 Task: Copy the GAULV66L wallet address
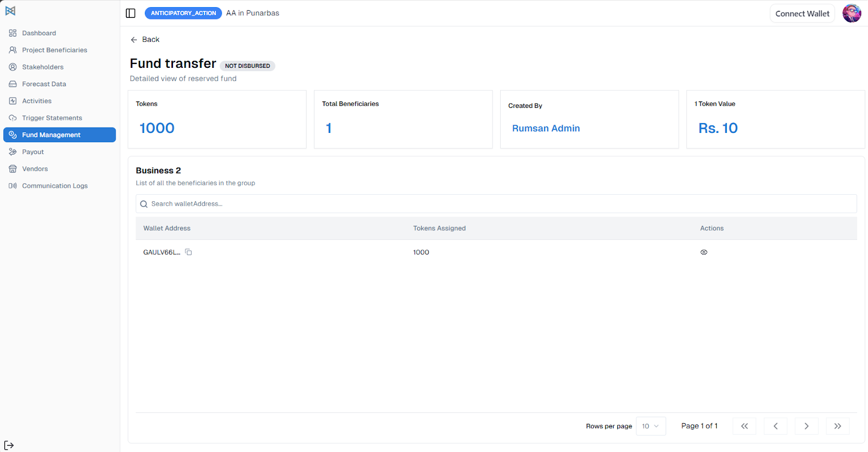[x=189, y=252]
